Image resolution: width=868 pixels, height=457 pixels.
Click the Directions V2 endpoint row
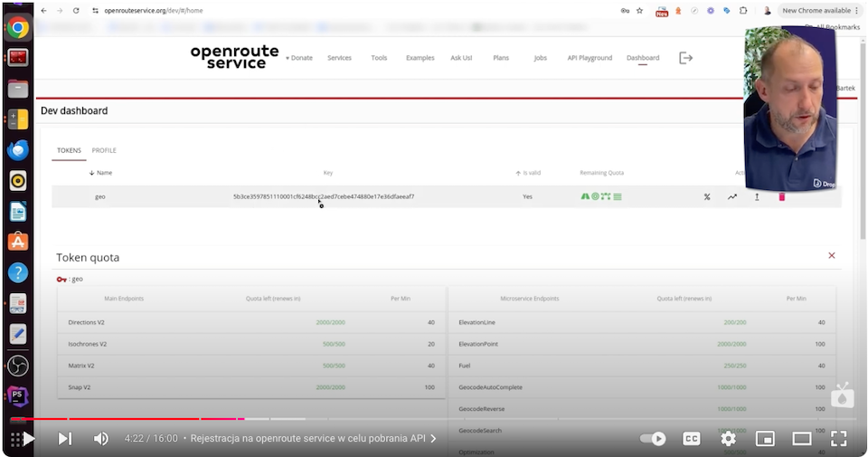point(251,322)
